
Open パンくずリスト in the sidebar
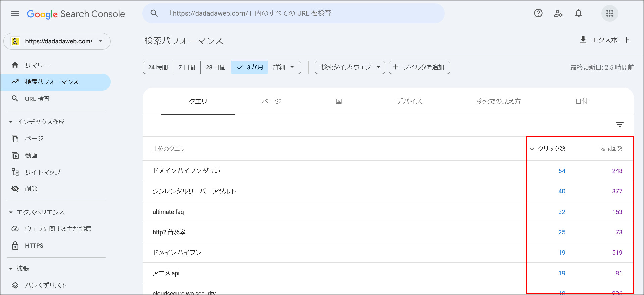coord(55,285)
